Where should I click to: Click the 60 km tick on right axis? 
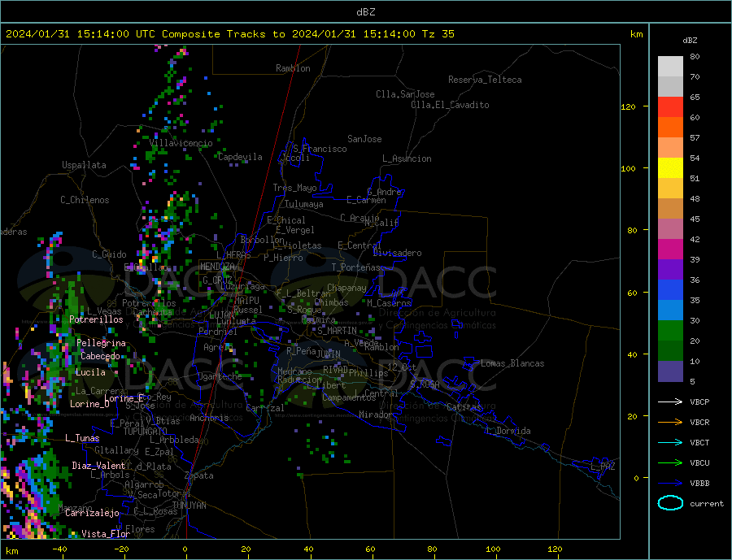631,293
